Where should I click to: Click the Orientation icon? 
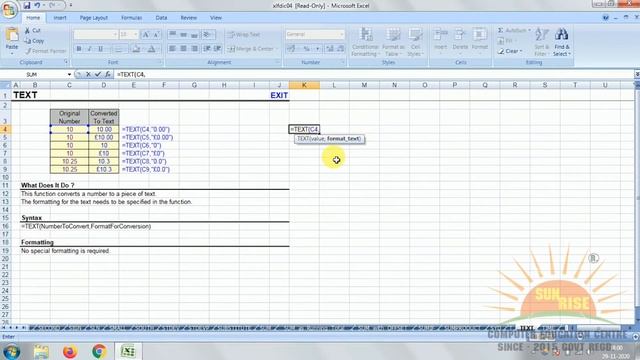tap(208, 35)
